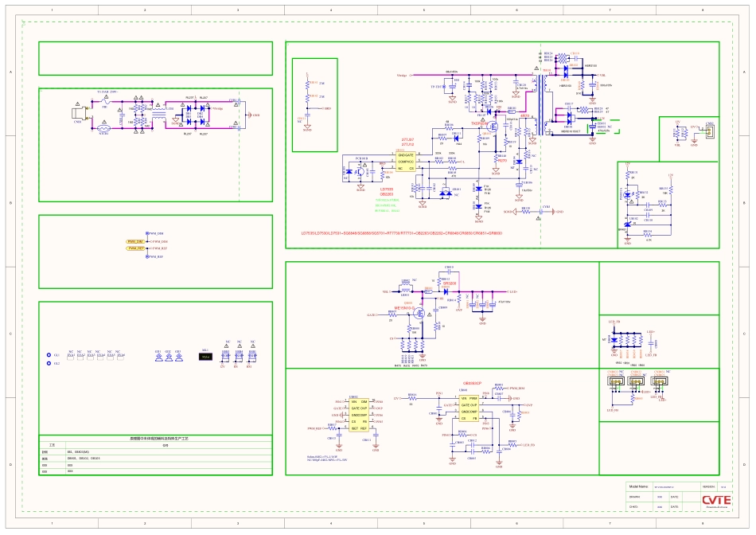Viewport: 756px width, 535px height.
Task: Click the NTCR1 thermistor symbol
Action: [103, 128]
